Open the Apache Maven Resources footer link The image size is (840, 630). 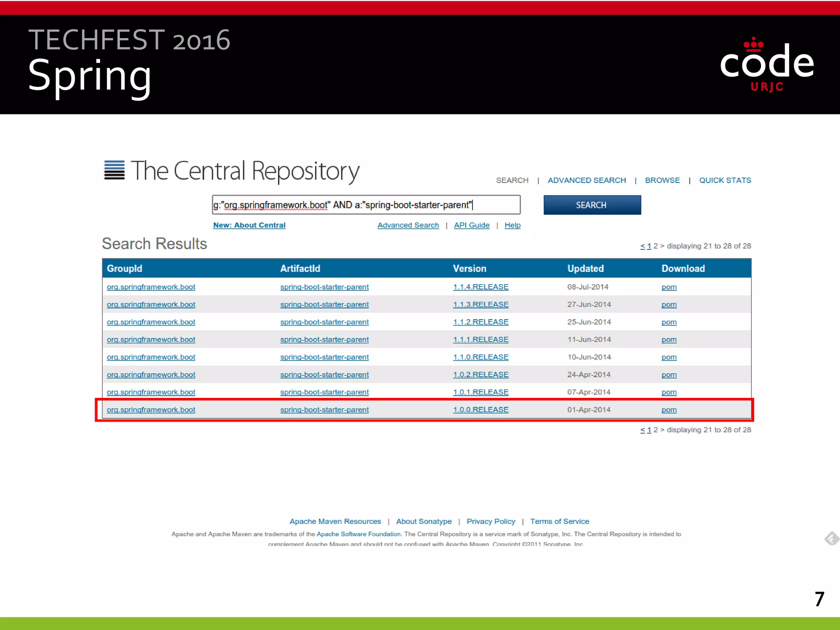click(x=335, y=521)
